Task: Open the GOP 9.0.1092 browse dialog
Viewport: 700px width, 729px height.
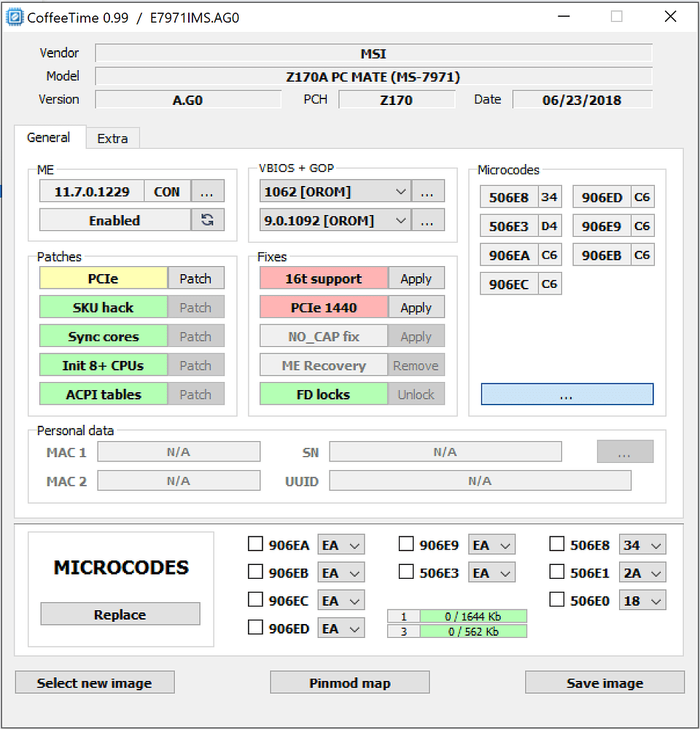Action: [x=428, y=220]
